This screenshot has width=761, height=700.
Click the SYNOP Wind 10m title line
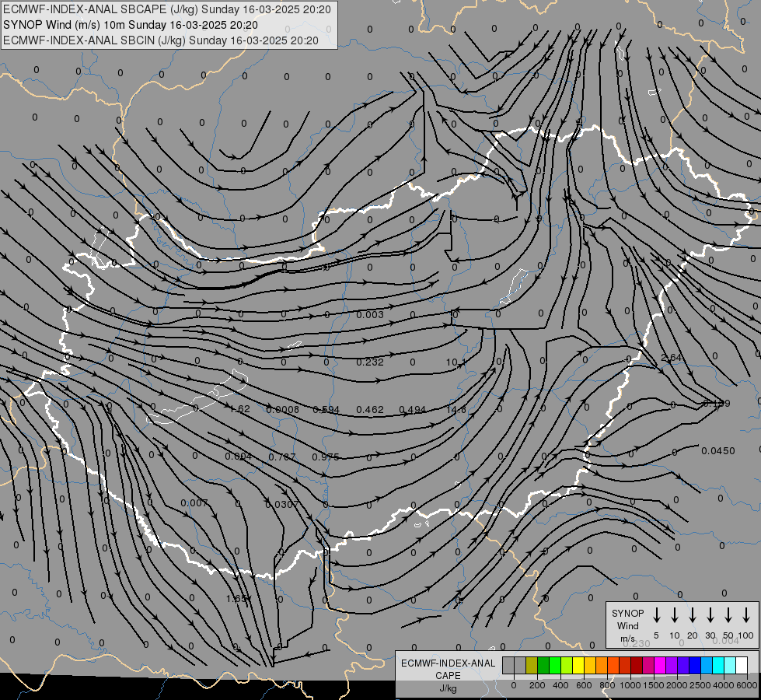[131, 25]
